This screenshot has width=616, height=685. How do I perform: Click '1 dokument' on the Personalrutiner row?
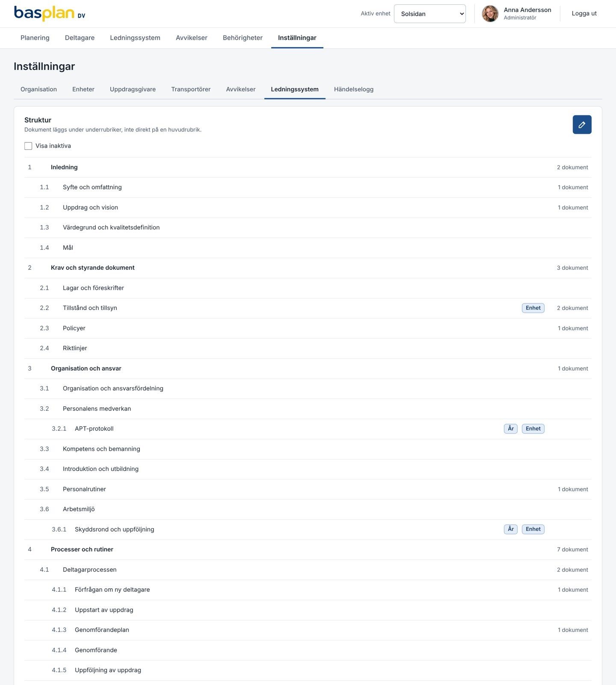pos(573,489)
